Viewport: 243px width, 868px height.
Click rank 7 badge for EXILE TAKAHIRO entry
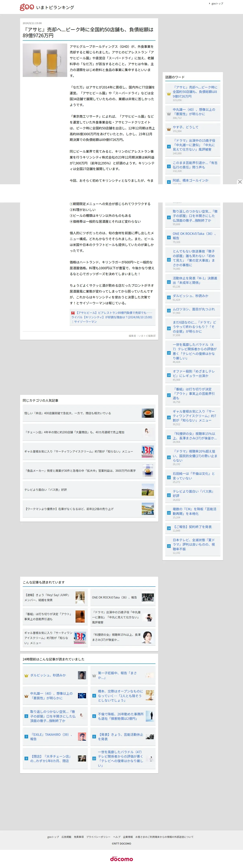[26, 737]
